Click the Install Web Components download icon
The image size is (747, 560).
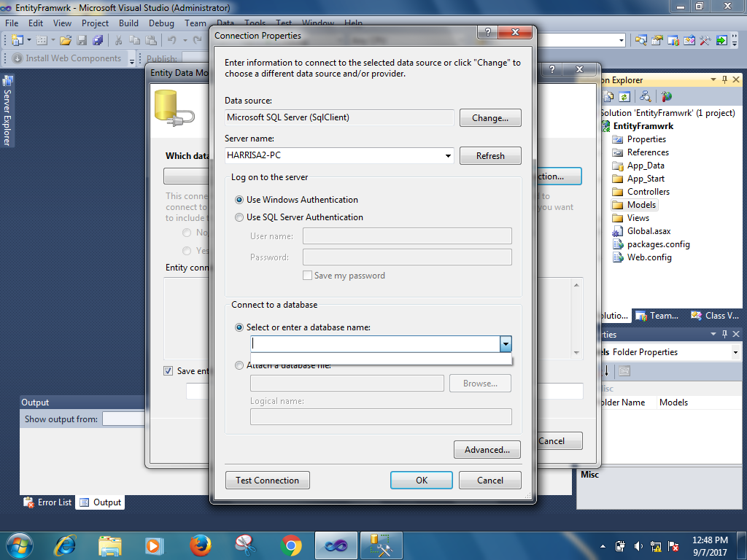coord(18,58)
